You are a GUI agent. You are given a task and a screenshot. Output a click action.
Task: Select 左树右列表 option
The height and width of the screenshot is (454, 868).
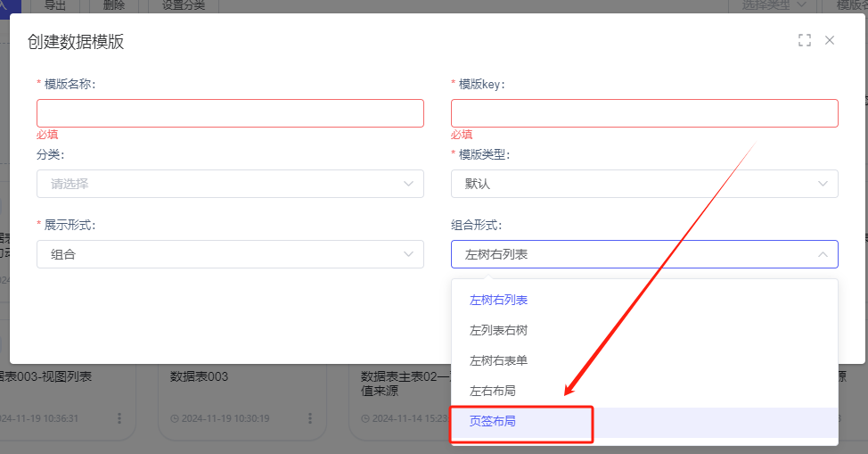(x=498, y=301)
